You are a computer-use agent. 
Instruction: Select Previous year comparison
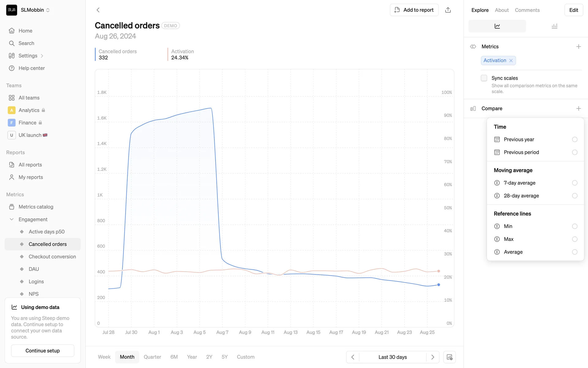tap(575, 140)
